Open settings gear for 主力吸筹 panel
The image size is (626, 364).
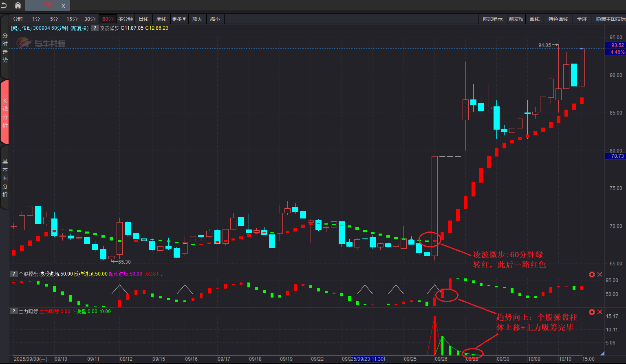tap(592, 312)
